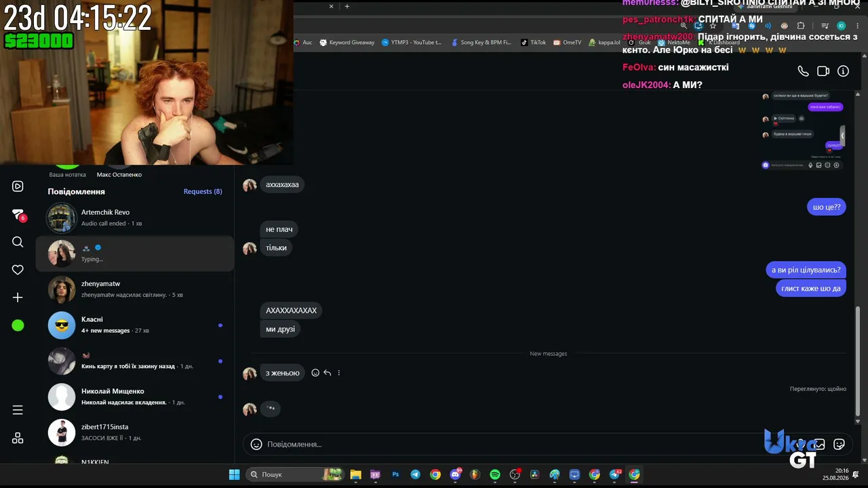868x488 pixels.
Task: Open the TikTok bookmark
Action: [533, 42]
